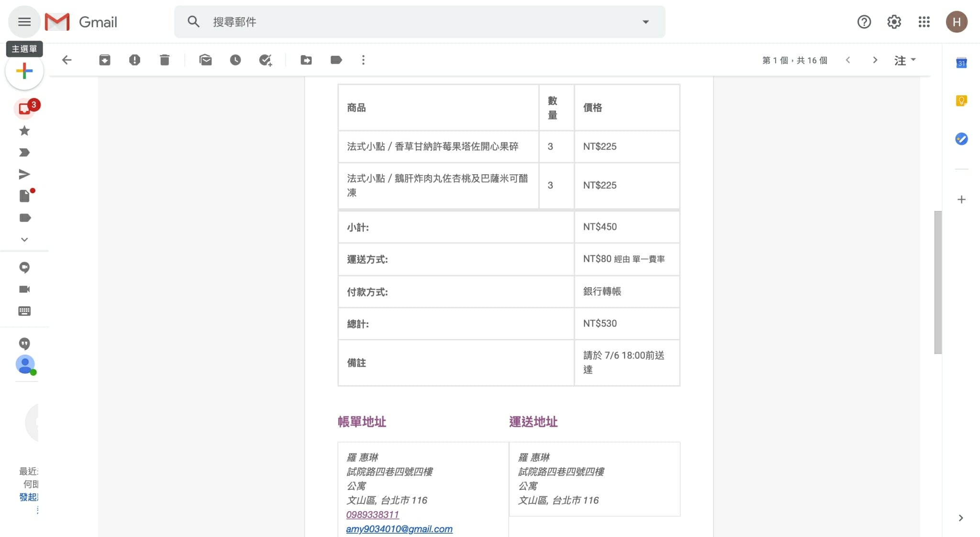Click the amy9034010@gmail.com email link

[399, 529]
